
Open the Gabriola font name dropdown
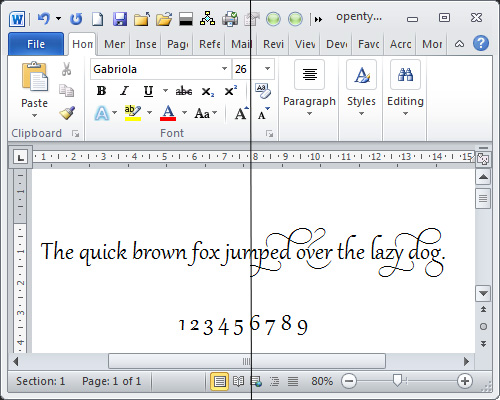(x=225, y=69)
